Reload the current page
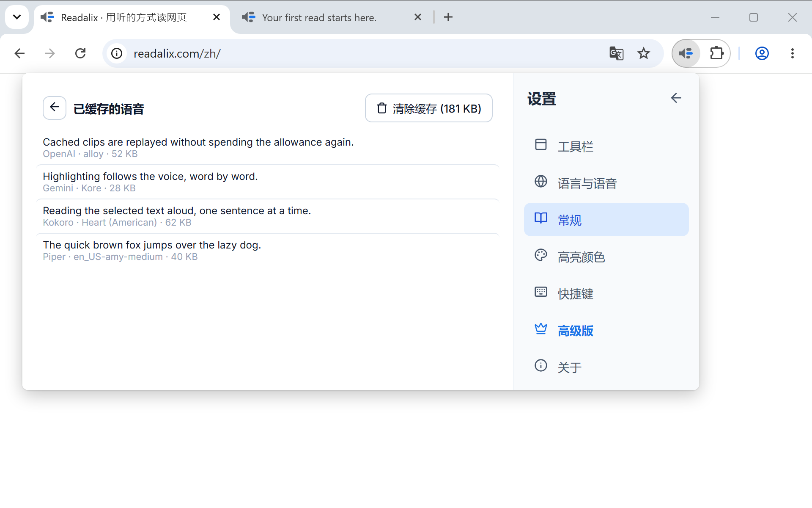This screenshot has width=812, height=508. tap(80, 53)
